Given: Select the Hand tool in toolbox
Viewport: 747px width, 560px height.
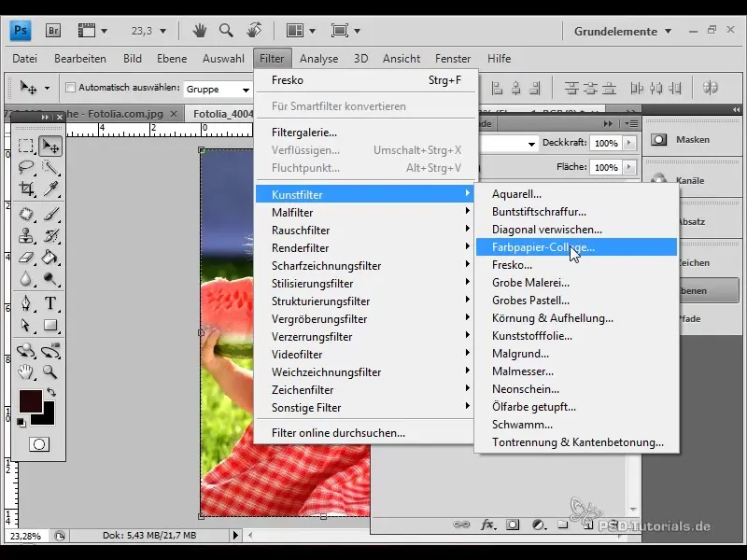Looking at the screenshot, I should point(26,371).
